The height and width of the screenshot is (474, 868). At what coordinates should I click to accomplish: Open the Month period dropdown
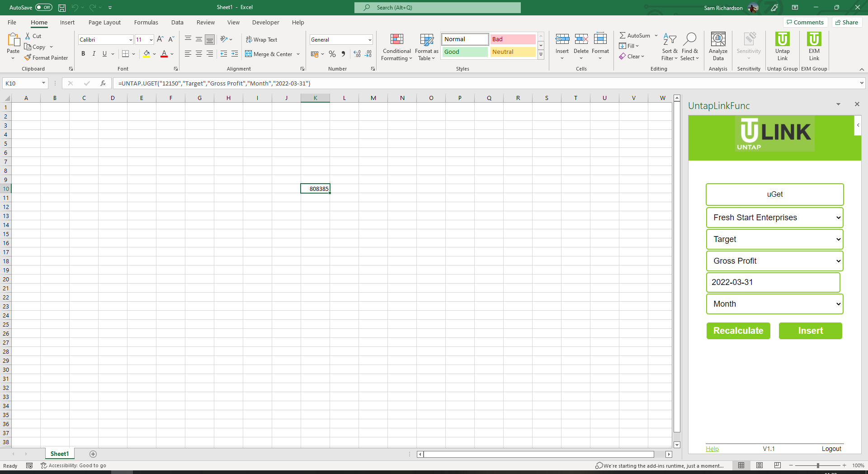pos(775,304)
